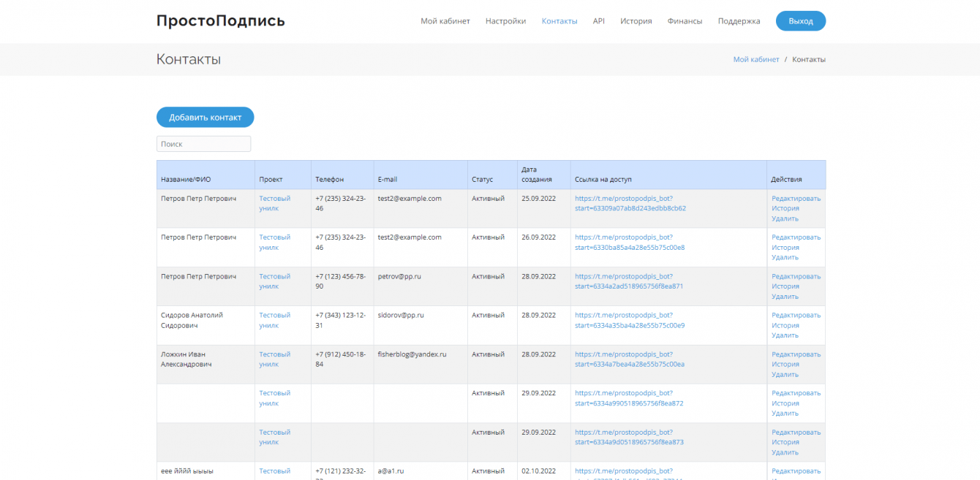View История for Ложкин Иван Александрович

click(785, 364)
